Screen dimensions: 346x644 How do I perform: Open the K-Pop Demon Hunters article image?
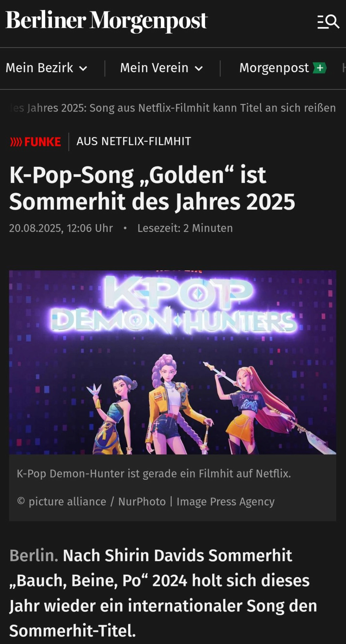pyautogui.click(x=173, y=362)
